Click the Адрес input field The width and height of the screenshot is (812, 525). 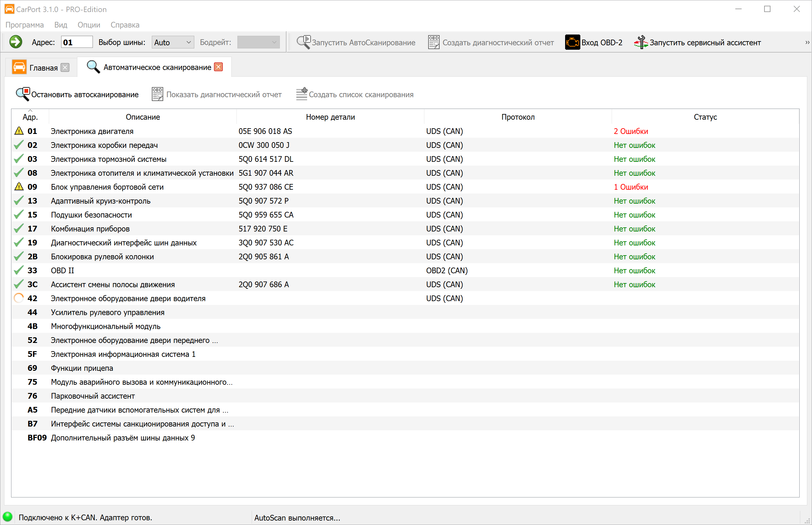click(77, 42)
